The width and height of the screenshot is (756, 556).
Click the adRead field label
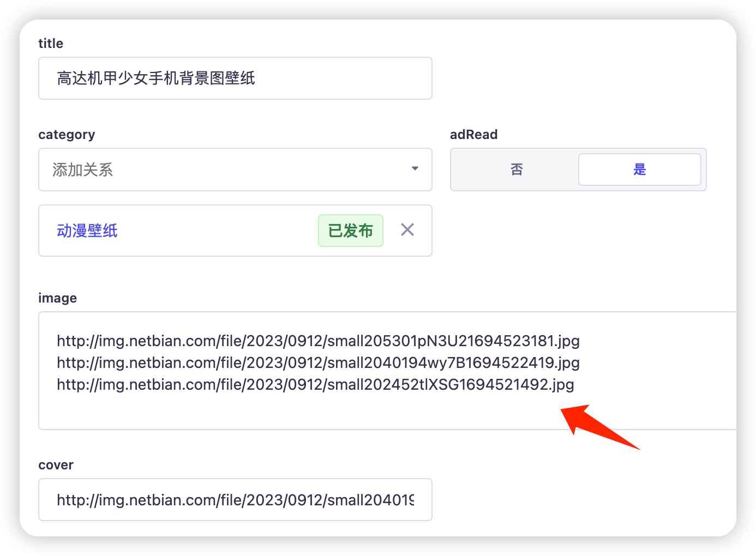(x=473, y=135)
